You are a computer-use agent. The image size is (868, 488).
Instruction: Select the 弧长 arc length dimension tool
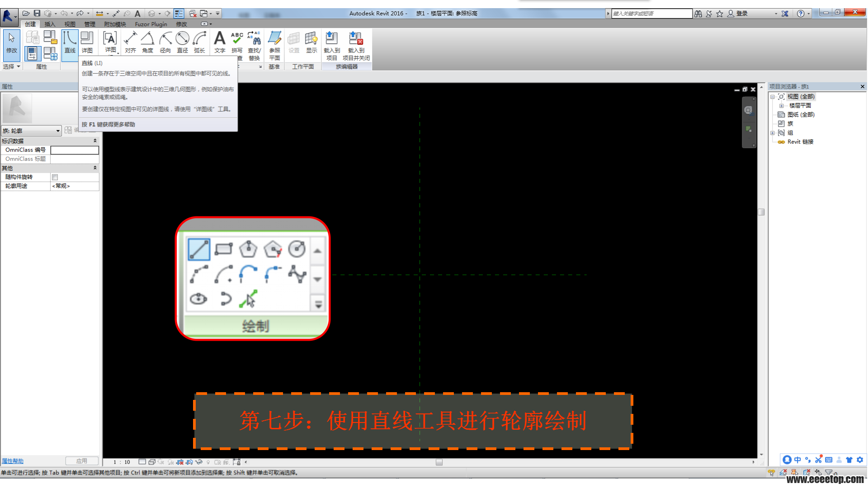(199, 42)
